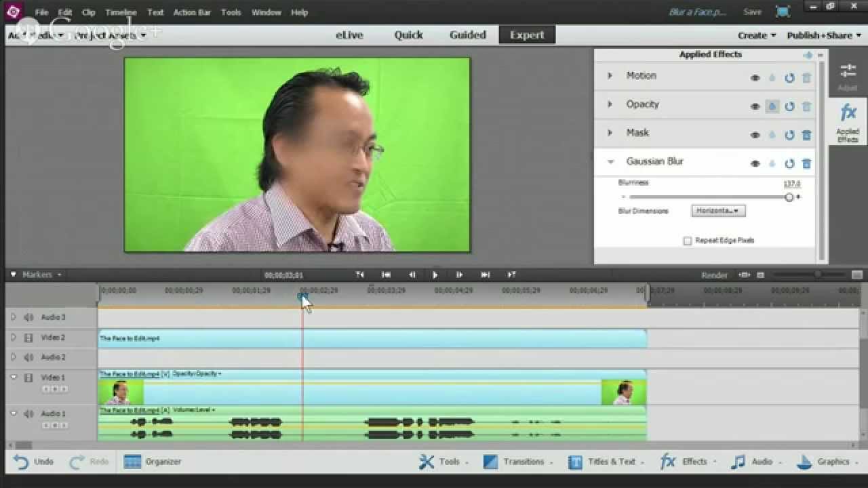
Task: Click the keyframe controls icon in Applied Effects header
Action: point(808,55)
